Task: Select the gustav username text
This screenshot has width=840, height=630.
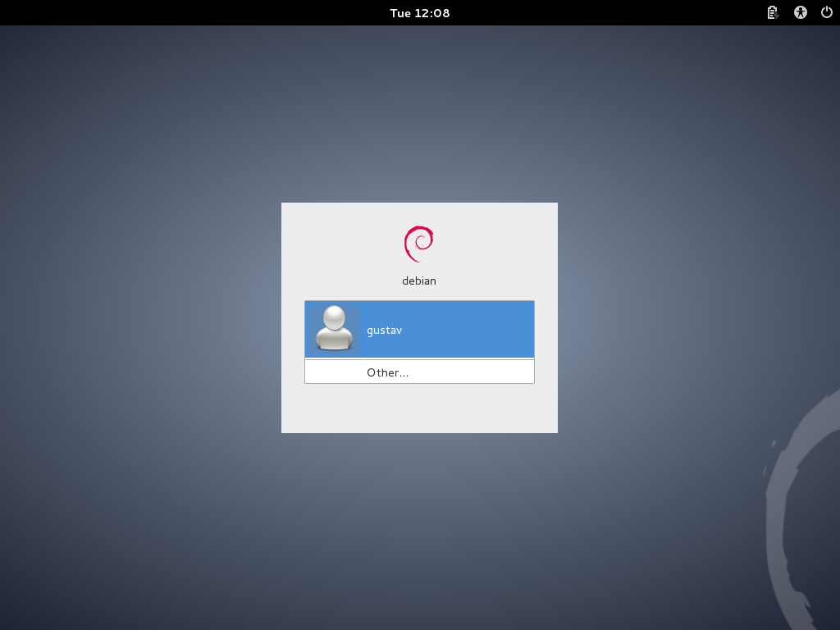Action: (x=384, y=331)
